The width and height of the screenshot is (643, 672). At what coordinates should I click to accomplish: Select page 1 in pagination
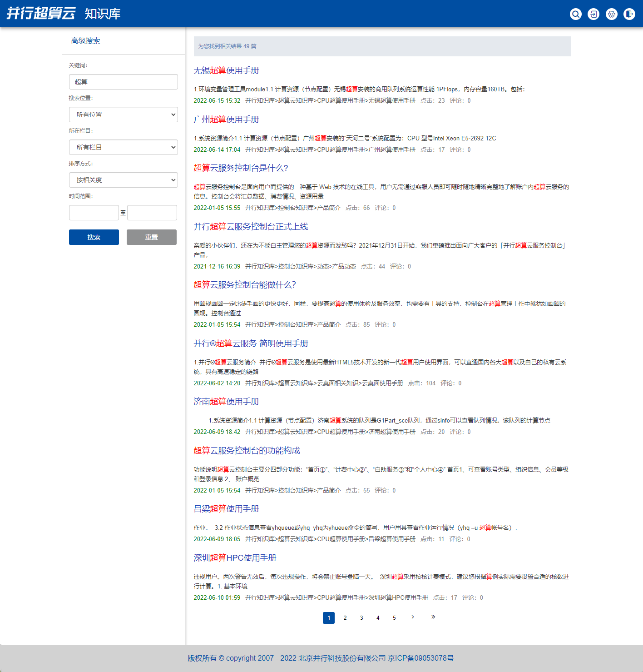[x=329, y=618]
